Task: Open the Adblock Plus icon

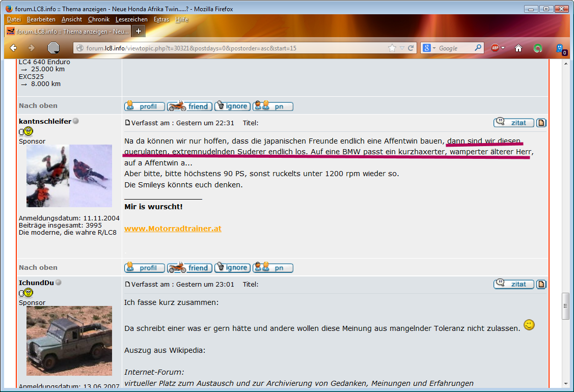Action: coord(495,48)
